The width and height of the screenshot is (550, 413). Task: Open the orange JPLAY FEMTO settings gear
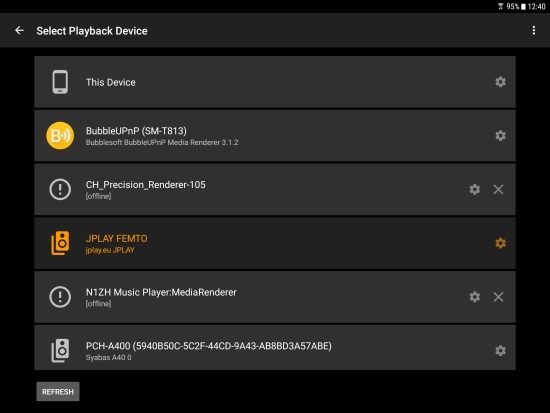(x=500, y=243)
